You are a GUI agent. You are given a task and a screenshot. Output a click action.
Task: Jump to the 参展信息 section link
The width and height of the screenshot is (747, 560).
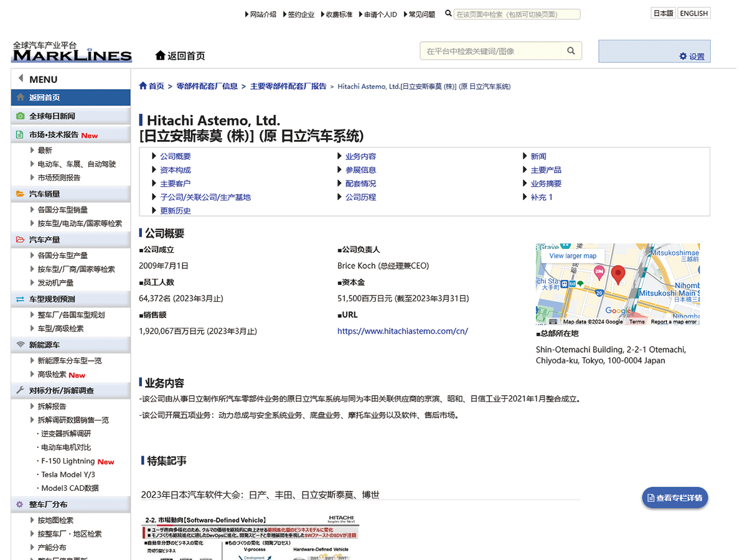(361, 170)
